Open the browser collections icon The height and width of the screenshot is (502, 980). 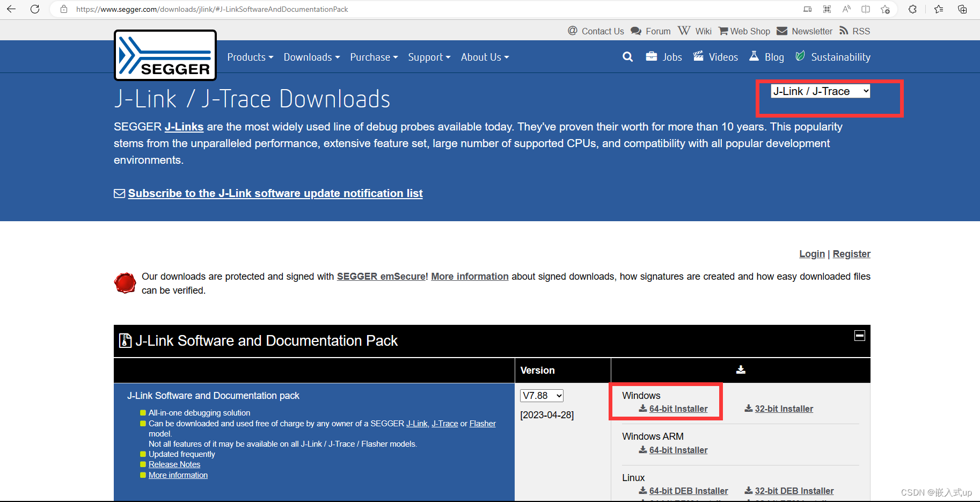962,9
